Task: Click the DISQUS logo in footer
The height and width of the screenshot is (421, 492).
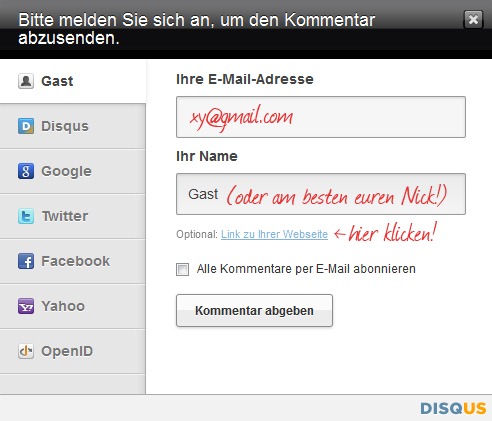Action: pyautogui.click(x=453, y=408)
